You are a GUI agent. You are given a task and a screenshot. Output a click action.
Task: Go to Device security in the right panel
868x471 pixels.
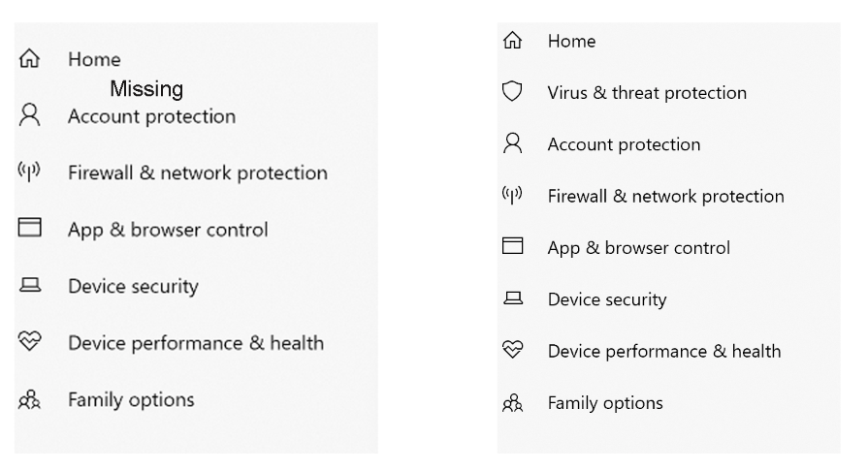607,299
